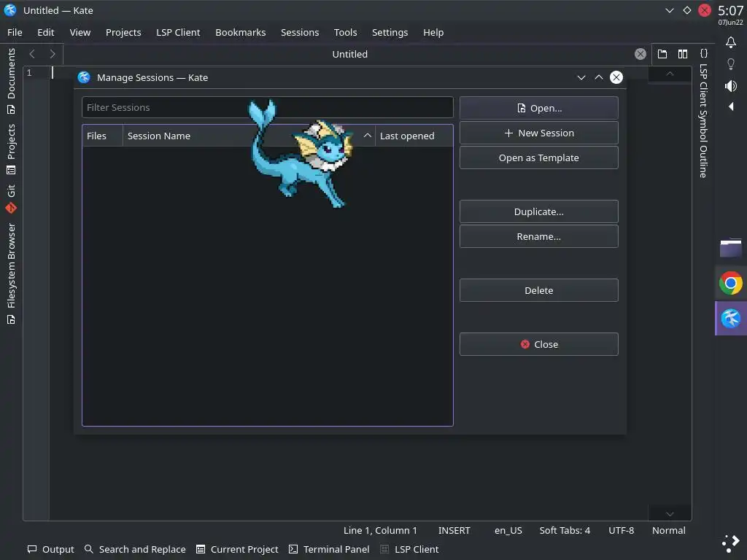Image resolution: width=747 pixels, height=560 pixels.
Task: Open the Edit menu
Action: pyautogui.click(x=46, y=32)
